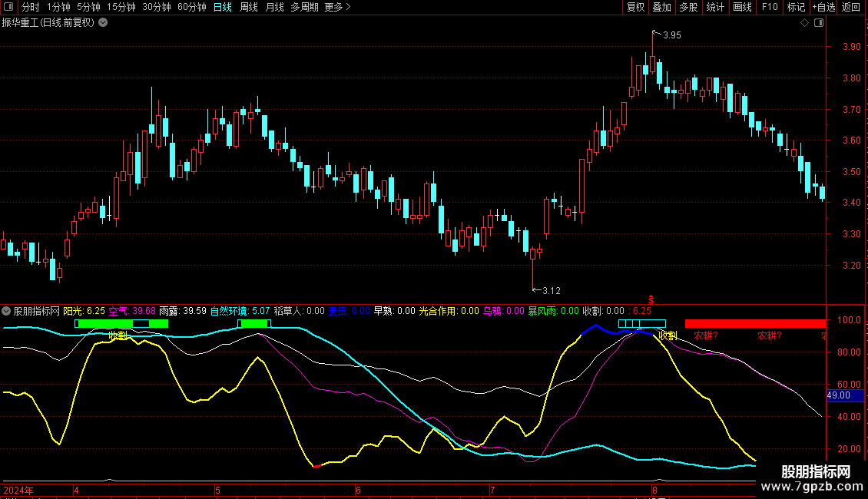Click the red 农耕 signal bar

755,324
